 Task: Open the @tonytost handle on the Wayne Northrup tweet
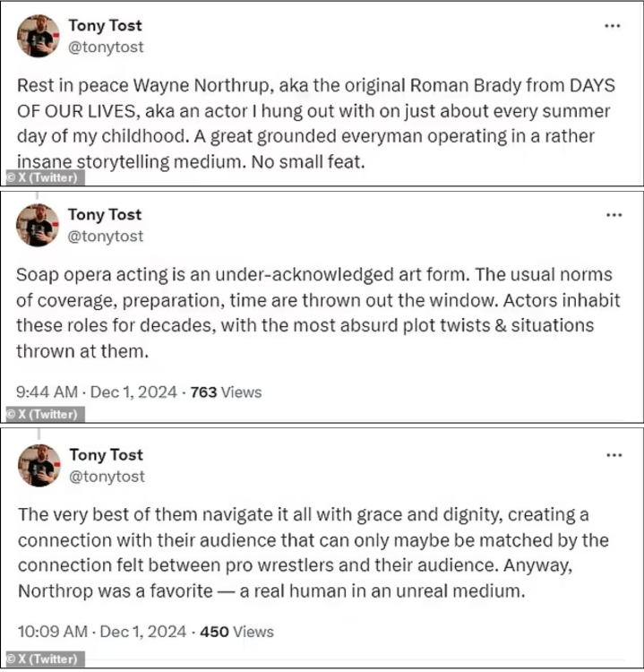tap(106, 47)
